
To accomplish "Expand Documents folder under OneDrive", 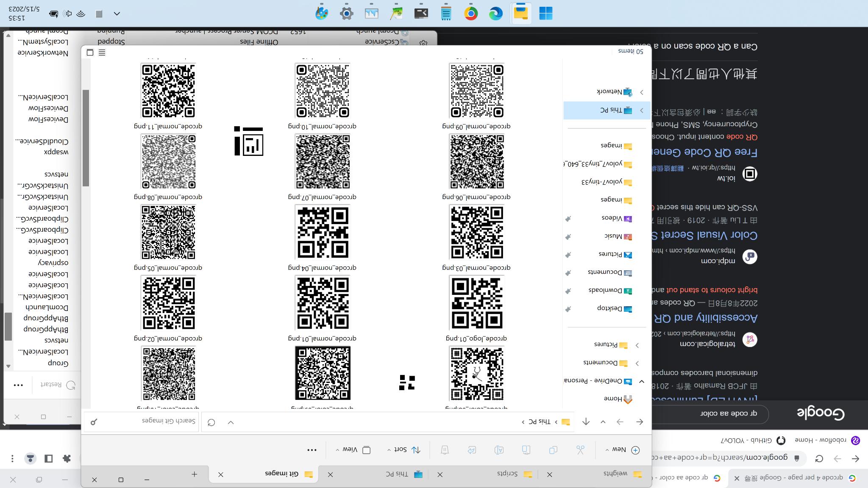I will pyautogui.click(x=637, y=363).
